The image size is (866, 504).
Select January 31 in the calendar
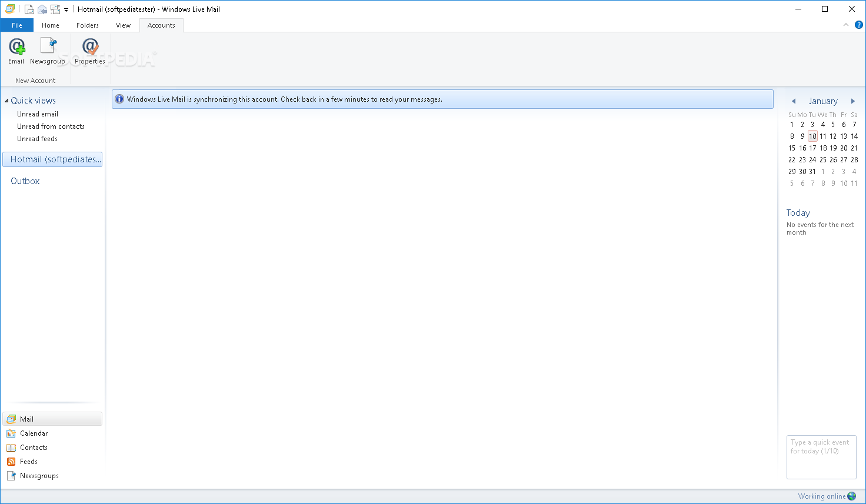pos(812,171)
